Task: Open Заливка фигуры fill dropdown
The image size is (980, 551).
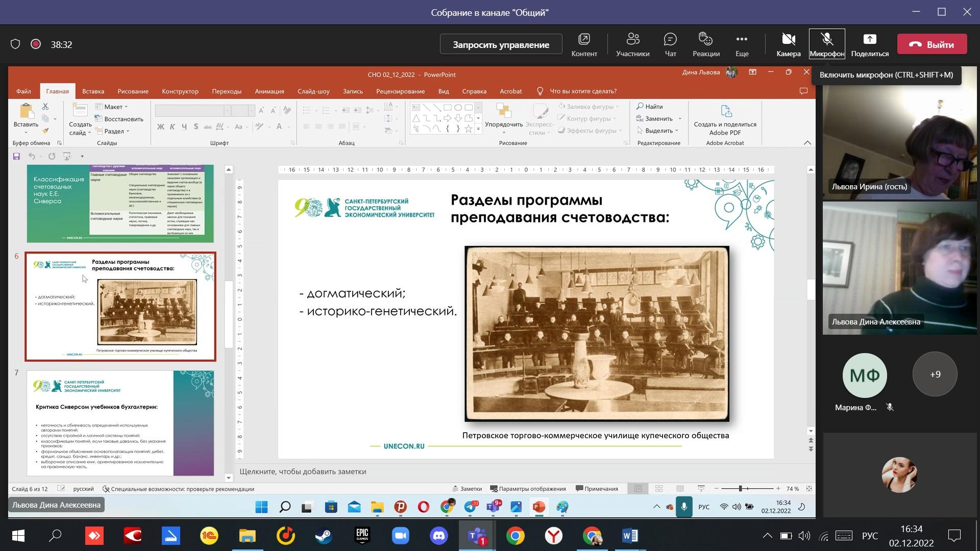Action: click(x=589, y=106)
